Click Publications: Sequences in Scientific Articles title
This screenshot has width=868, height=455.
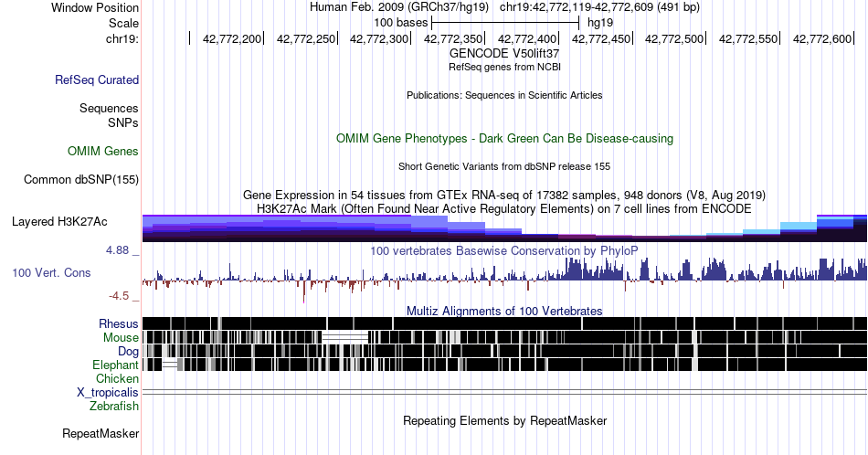click(x=504, y=95)
